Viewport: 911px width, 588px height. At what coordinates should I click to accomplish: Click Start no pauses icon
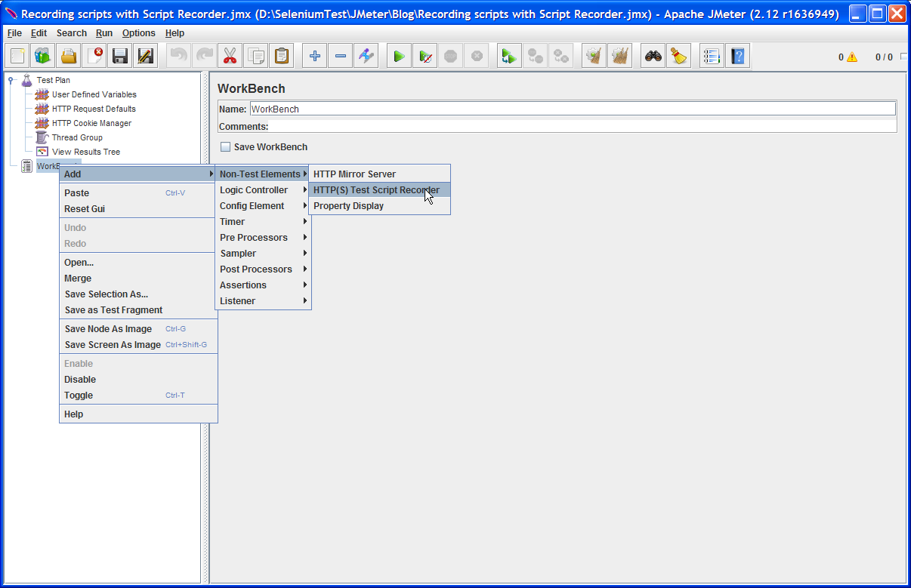[425, 56]
